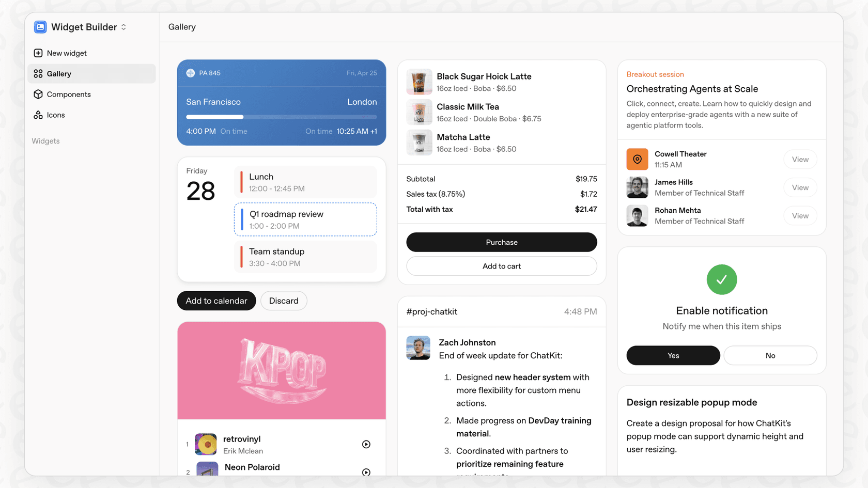Select Gallery in the sidebar menu

click(59, 73)
